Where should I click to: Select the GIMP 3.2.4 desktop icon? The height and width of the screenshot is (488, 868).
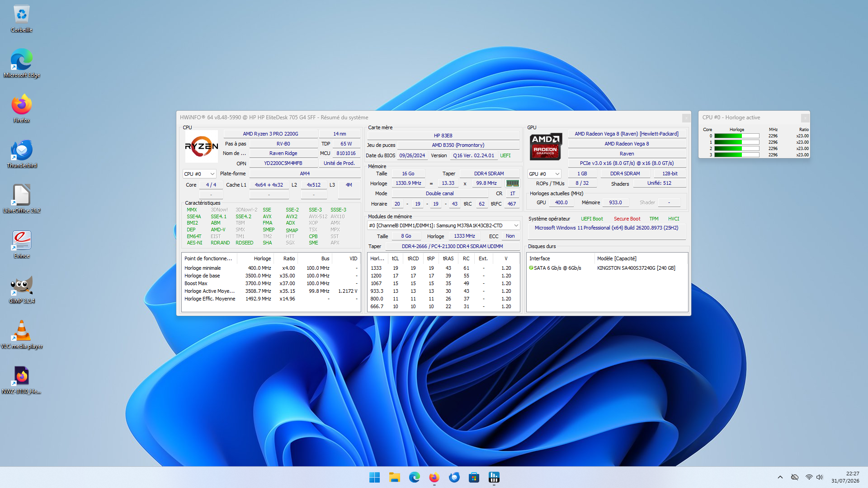pos(22,290)
